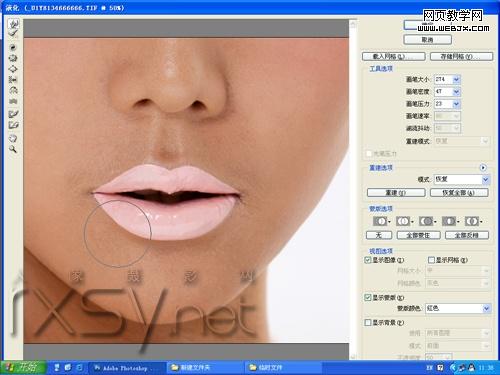Click the Invert Selection mask icon

coord(473,221)
